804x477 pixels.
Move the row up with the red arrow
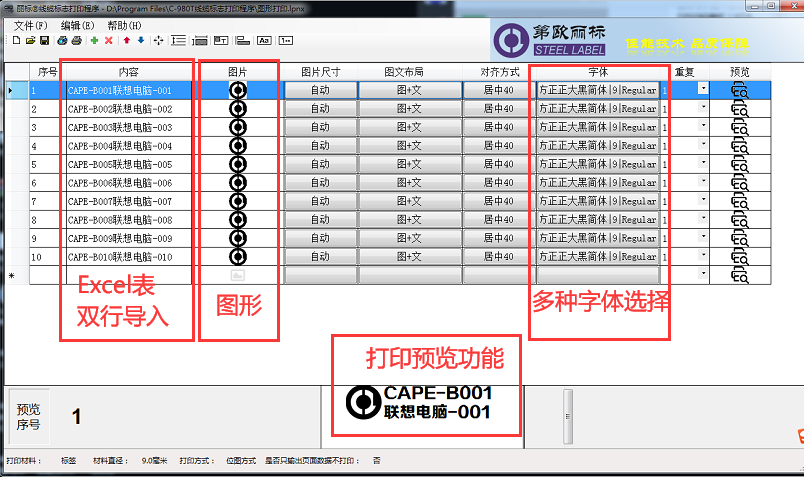pos(127,41)
